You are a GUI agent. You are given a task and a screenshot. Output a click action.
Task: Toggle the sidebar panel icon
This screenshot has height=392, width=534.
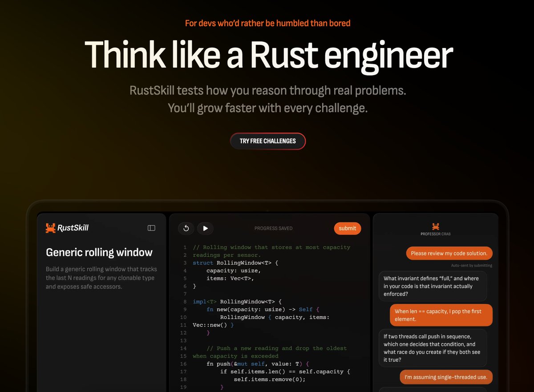tap(151, 228)
